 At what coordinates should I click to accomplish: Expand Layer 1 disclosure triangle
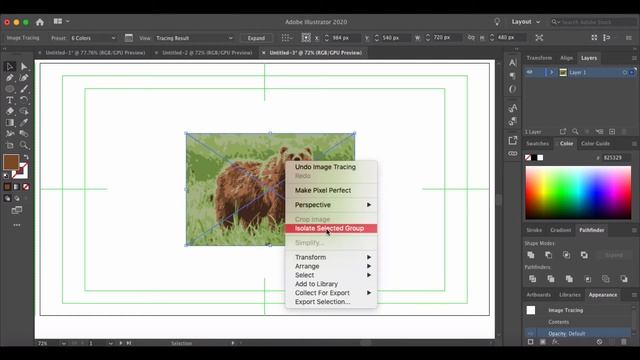point(551,72)
